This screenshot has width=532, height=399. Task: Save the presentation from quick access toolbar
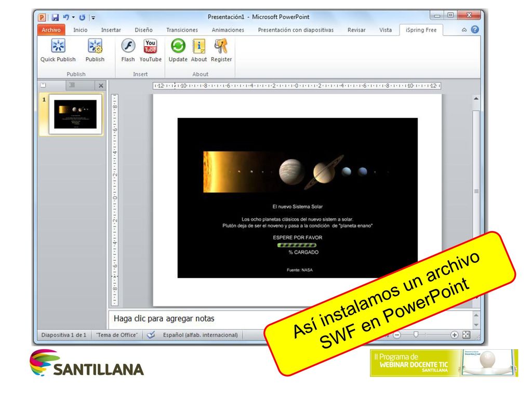coord(55,17)
